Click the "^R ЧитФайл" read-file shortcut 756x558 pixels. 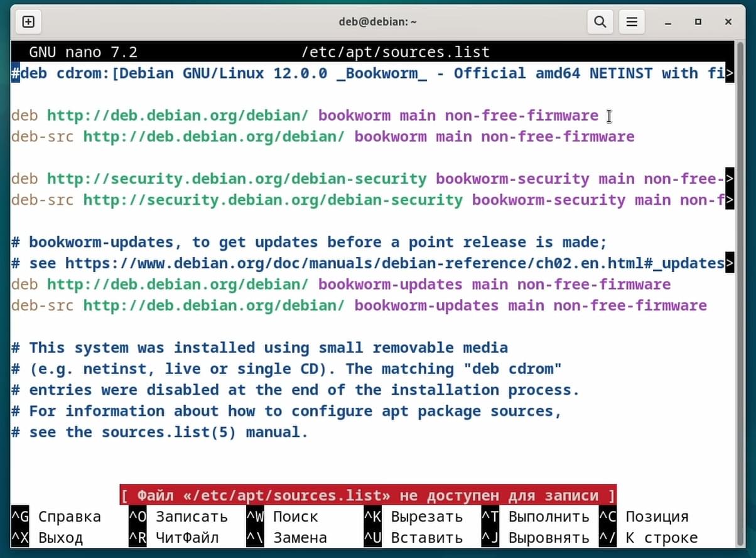pyautogui.click(x=174, y=538)
